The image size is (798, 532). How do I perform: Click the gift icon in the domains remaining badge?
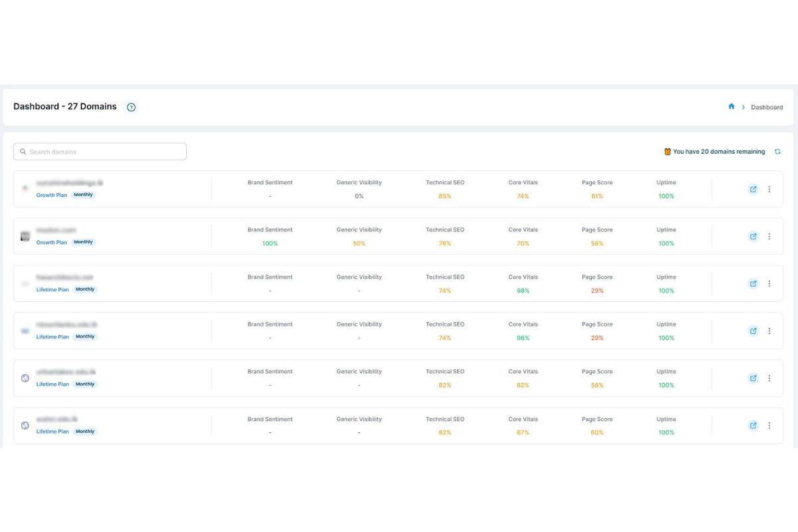click(x=667, y=151)
